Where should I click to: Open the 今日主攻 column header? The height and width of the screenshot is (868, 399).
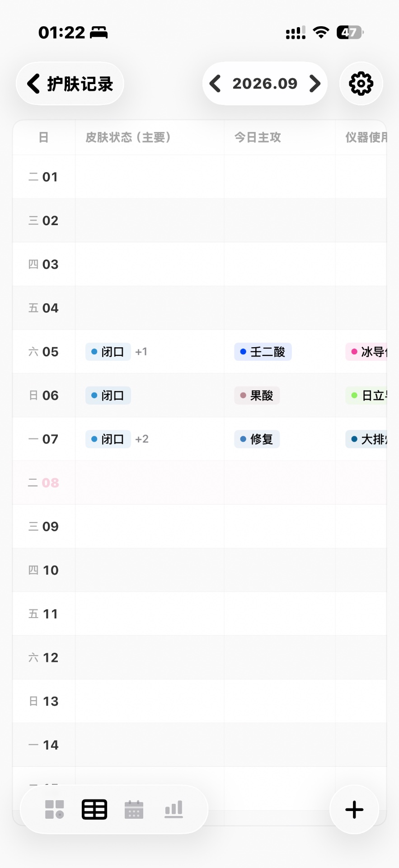258,137
